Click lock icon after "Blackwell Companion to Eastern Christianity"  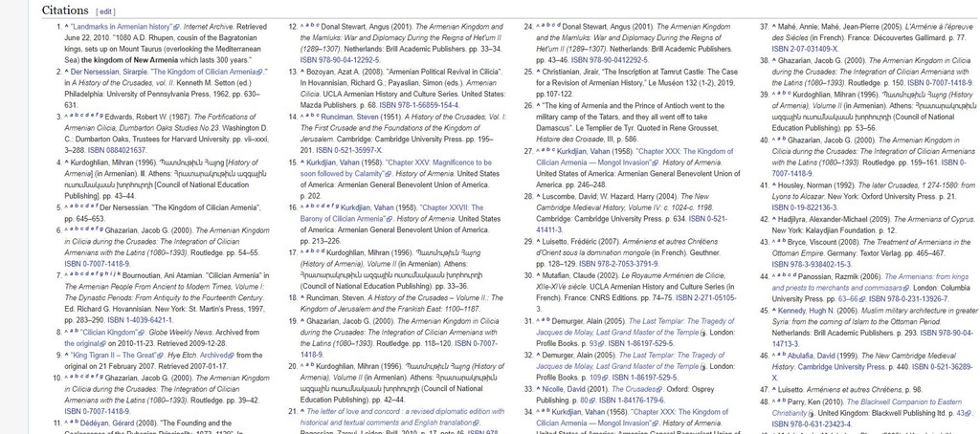(x=812, y=413)
